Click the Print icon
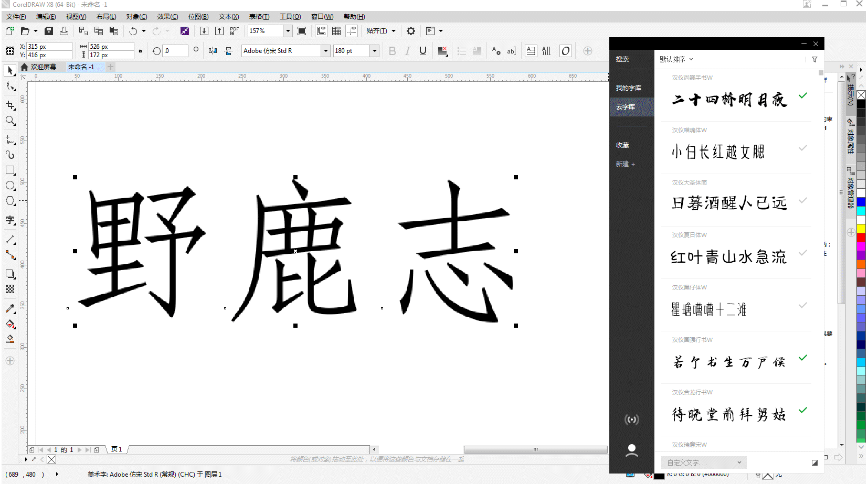The width and height of the screenshot is (868, 484). [64, 31]
